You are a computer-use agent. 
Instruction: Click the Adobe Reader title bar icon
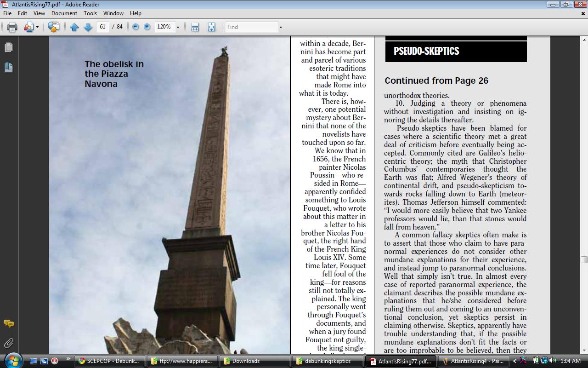5,4
